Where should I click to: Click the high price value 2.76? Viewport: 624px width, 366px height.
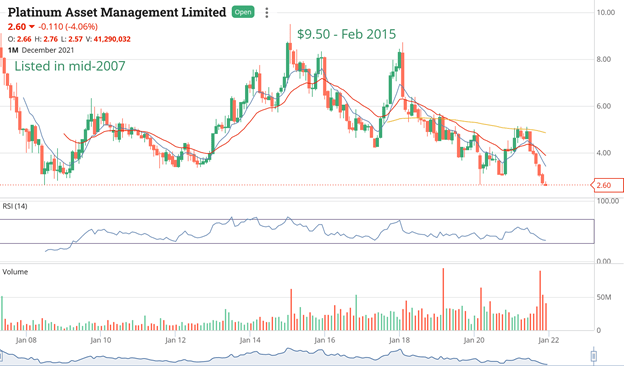[51, 39]
